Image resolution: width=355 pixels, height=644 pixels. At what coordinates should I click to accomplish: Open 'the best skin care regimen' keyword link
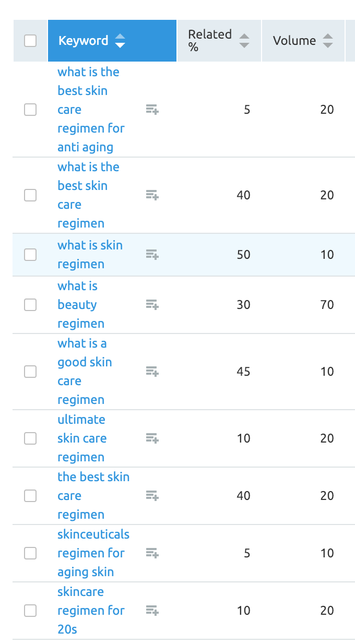click(93, 496)
